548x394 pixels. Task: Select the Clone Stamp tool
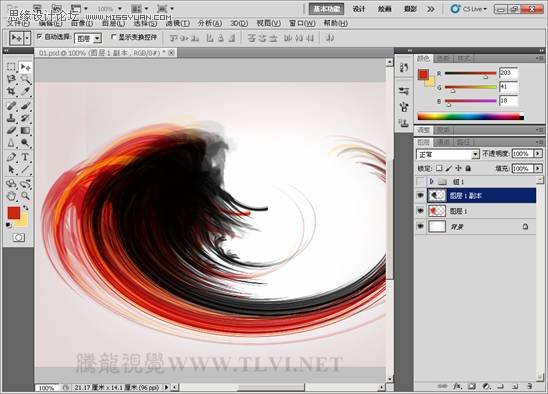point(11,118)
